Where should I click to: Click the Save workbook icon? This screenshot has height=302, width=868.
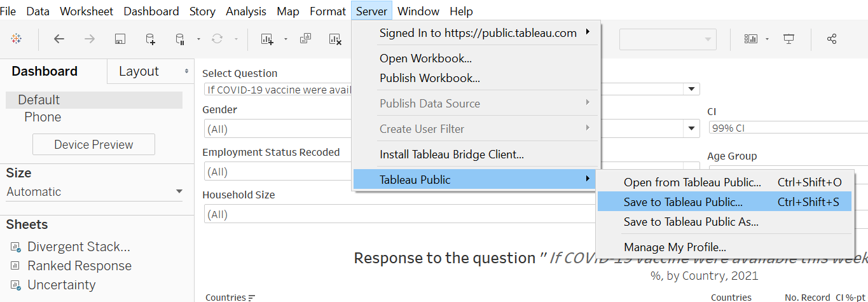(x=120, y=39)
